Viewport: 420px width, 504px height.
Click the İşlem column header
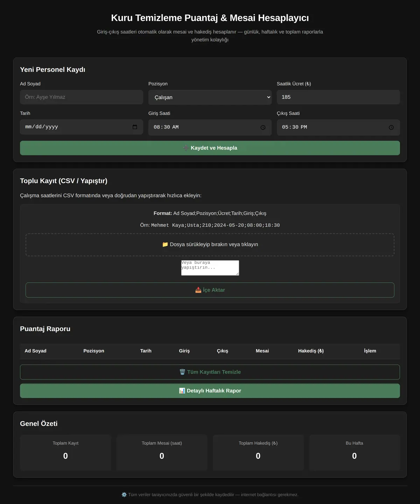370,351
